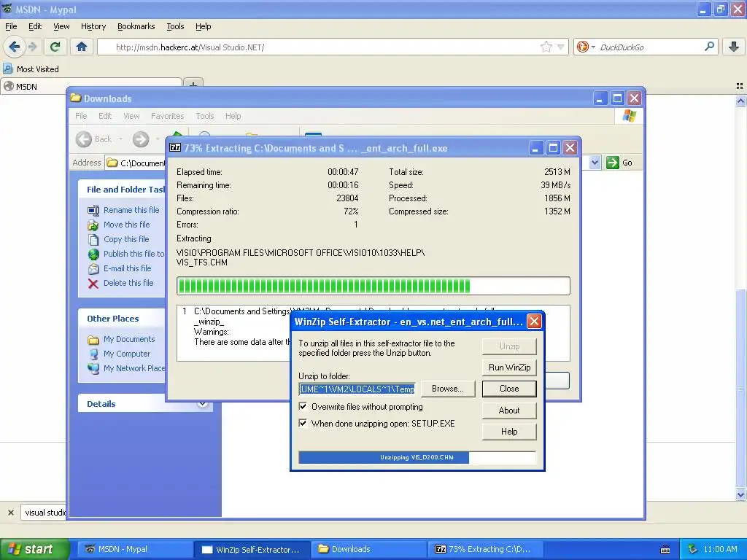The height and width of the screenshot is (560, 747).
Task: Toggle When done unzipping open SETUP.EXE
Action: [303, 424]
